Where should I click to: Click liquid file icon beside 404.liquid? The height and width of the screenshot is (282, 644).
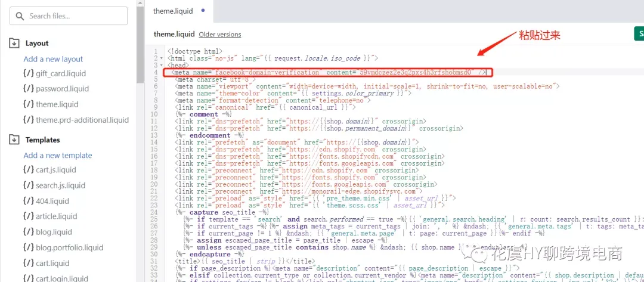29,200
